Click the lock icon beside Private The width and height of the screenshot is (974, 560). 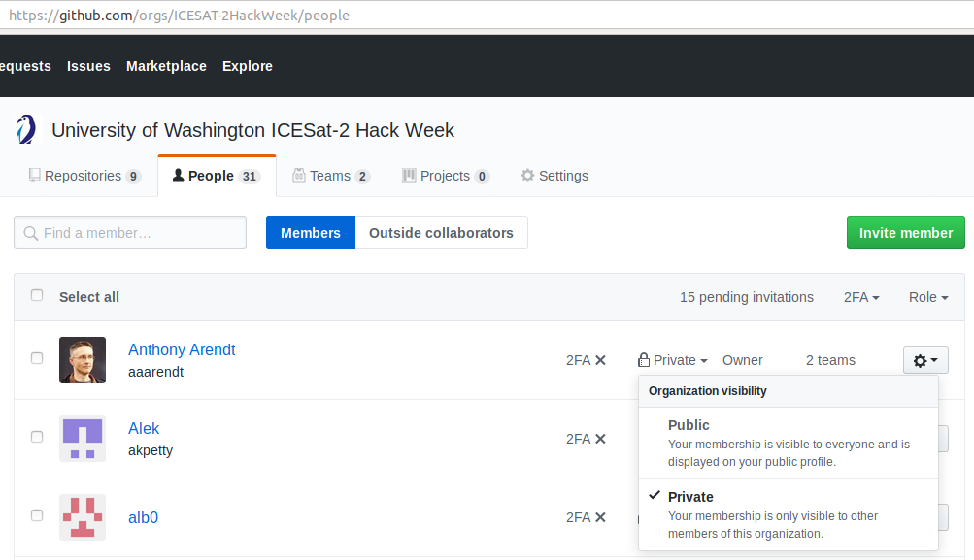tap(644, 360)
